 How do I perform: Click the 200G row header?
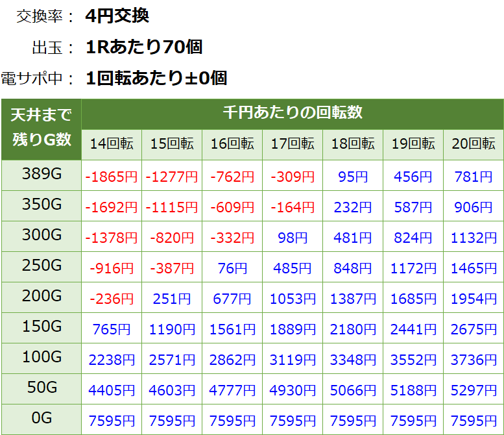[42, 297]
